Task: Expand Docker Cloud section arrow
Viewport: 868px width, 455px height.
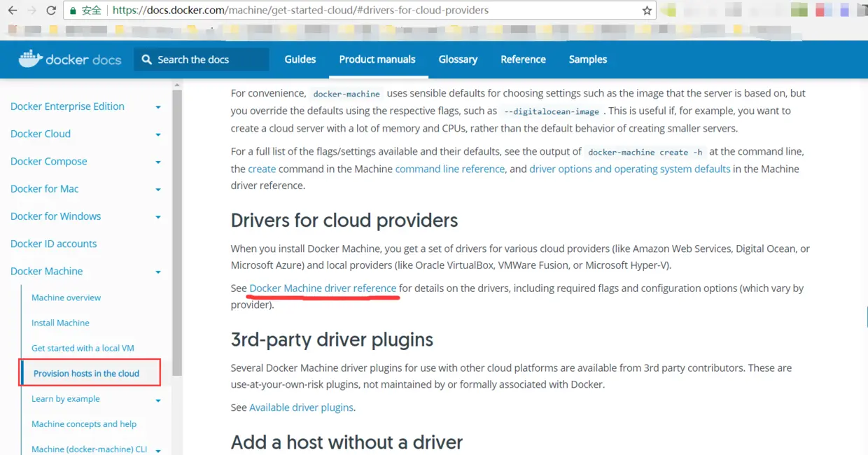Action: pyautogui.click(x=158, y=134)
